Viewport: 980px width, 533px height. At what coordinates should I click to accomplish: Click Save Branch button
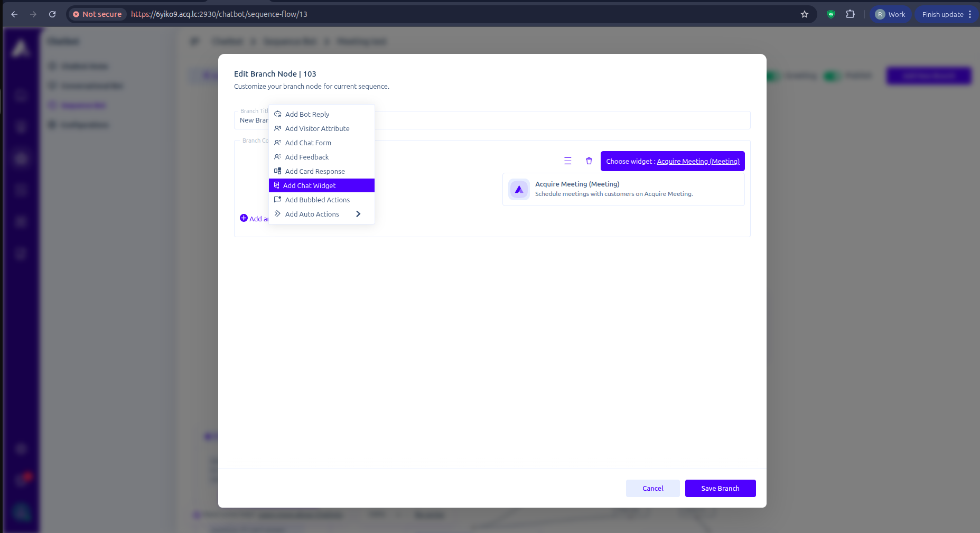pyautogui.click(x=720, y=488)
